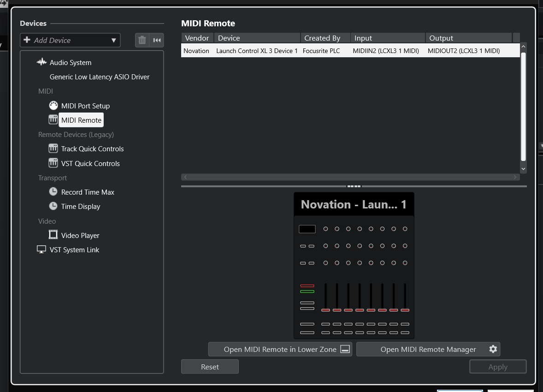Click the VST Quick Controls icon
Viewport: 543px width, 392px height.
pos(53,163)
